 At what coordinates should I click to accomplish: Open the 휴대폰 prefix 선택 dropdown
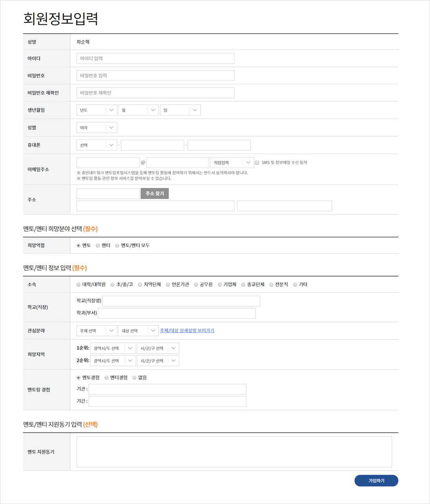coord(97,145)
